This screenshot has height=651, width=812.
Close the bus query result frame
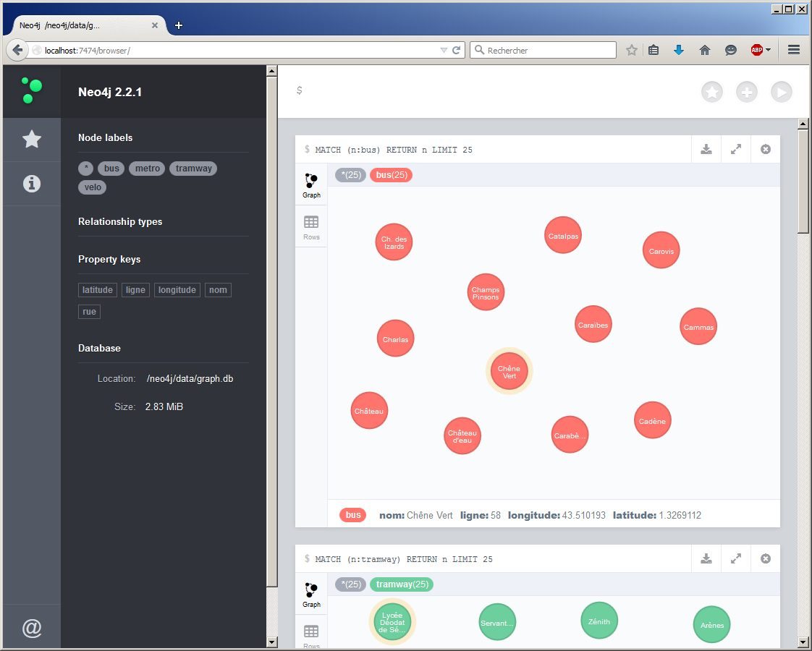pos(766,150)
